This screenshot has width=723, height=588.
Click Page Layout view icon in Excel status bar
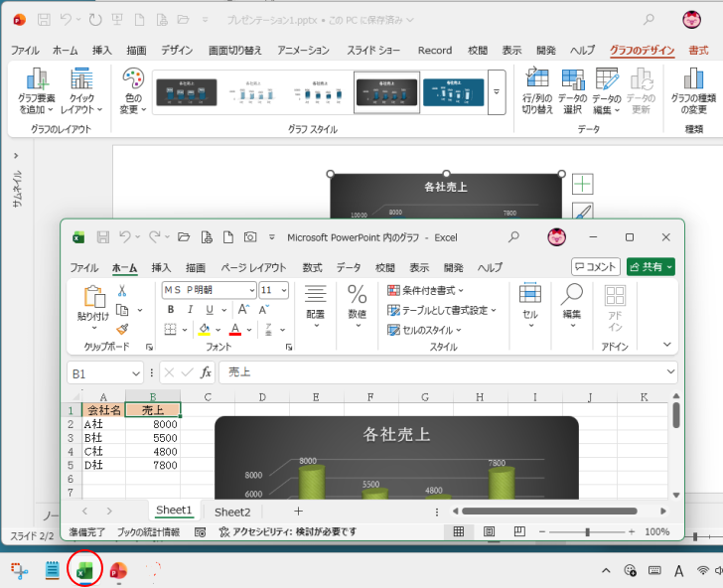pos(489,531)
